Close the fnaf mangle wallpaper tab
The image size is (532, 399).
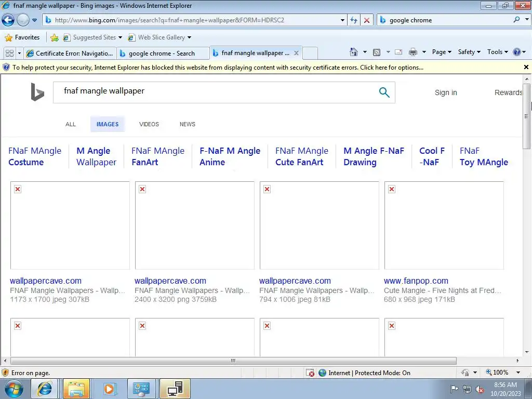coord(296,53)
